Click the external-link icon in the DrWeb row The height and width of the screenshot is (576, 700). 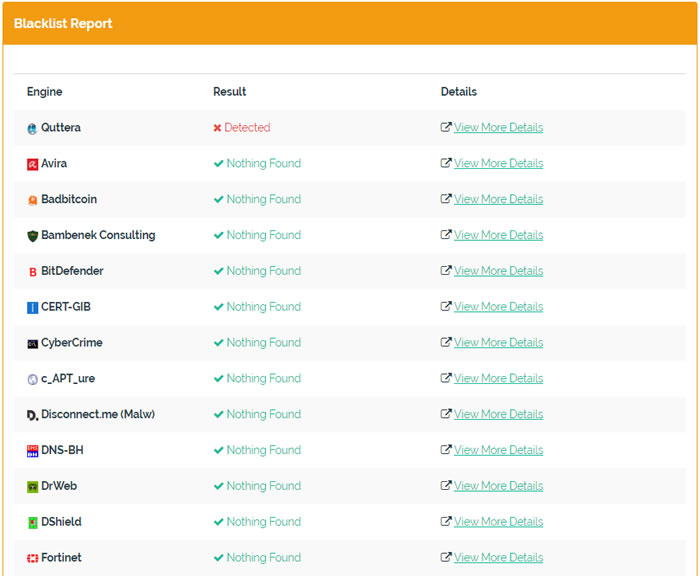point(446,485)
